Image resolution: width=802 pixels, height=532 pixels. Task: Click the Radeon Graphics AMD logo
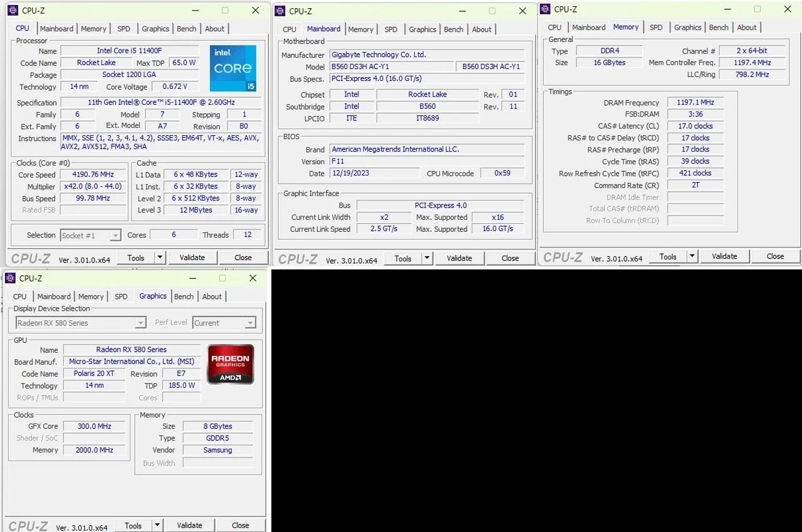pos(231,364)
